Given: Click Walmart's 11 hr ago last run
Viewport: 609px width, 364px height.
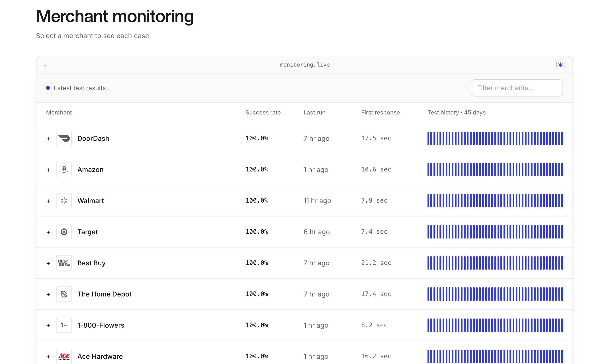Looking at the screenshot, I should [x=317, y=201].
